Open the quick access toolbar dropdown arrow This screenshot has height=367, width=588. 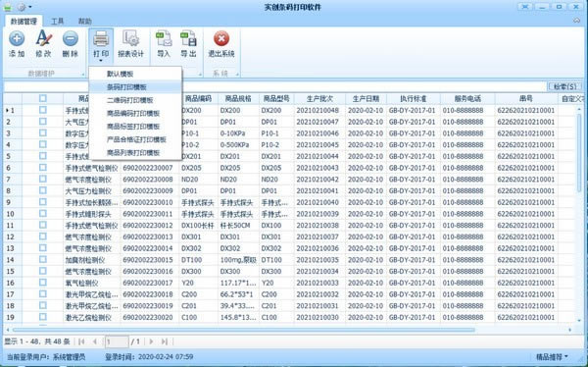tap(30, 7)
